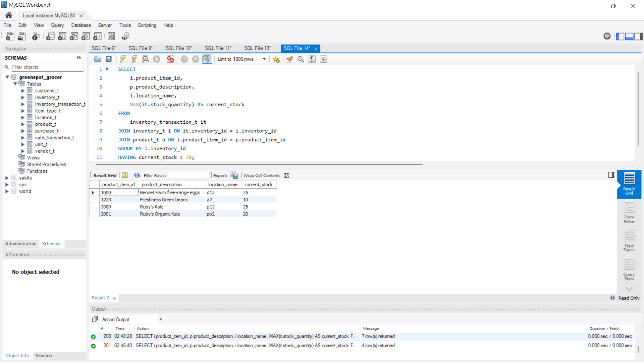Toggle invisible characters display
The width and height of the screenshot is (644, 362).
pos(312,59)
